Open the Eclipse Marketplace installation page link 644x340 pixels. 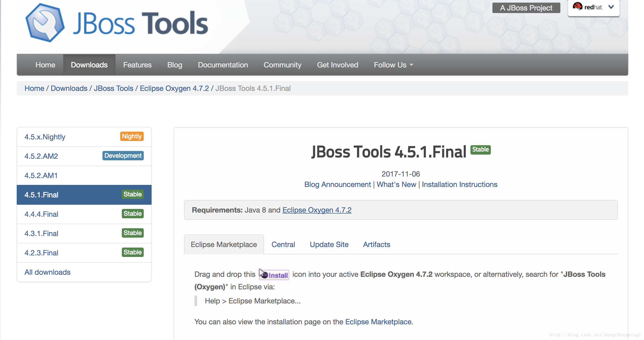point(378,322)
